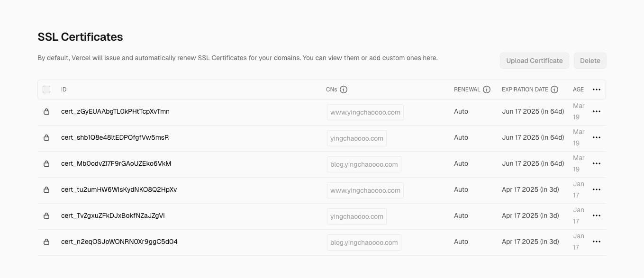Click the ID column header
Viewport: 644px width, 278px height.
point(64,90)
